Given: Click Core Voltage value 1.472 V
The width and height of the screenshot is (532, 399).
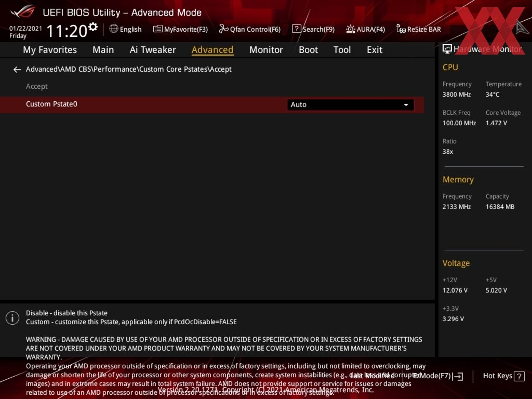Looking at the screenshot, I should tap(496, 123).
